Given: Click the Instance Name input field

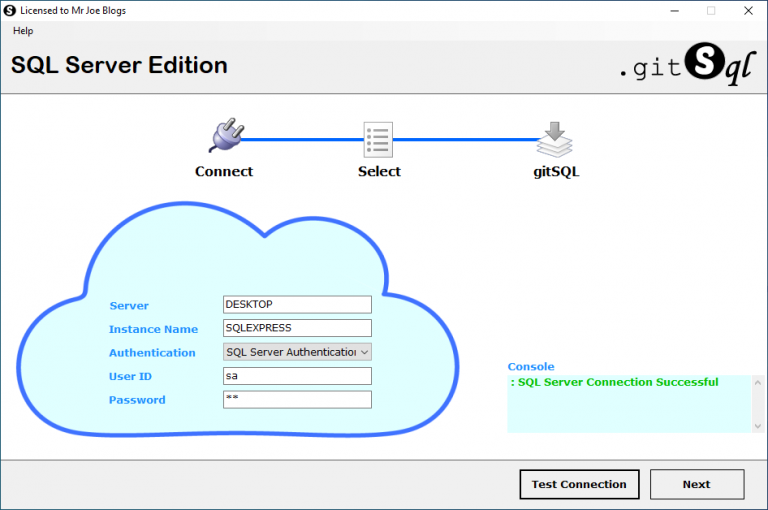Looking at the screenshot, I should coord(297,328).
